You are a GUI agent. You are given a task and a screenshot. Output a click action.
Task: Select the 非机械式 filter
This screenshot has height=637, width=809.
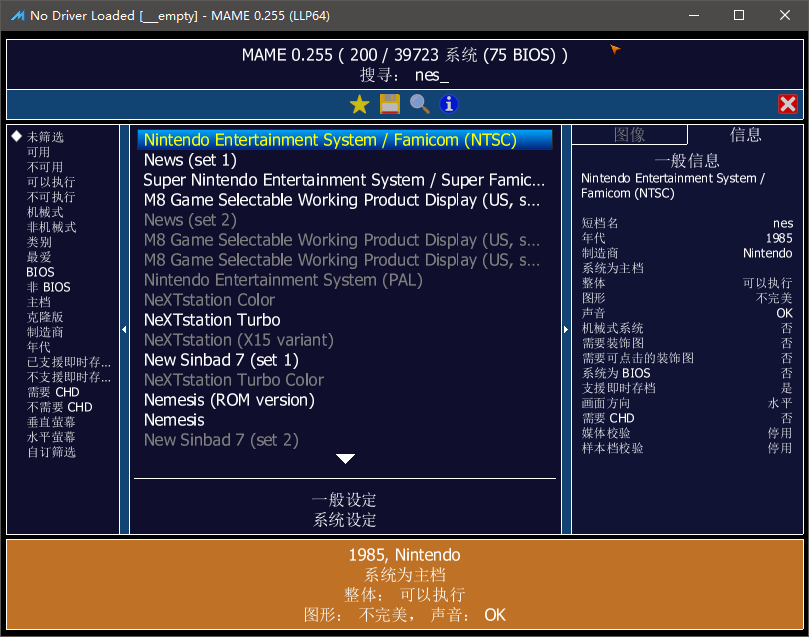tap(51, 227)
